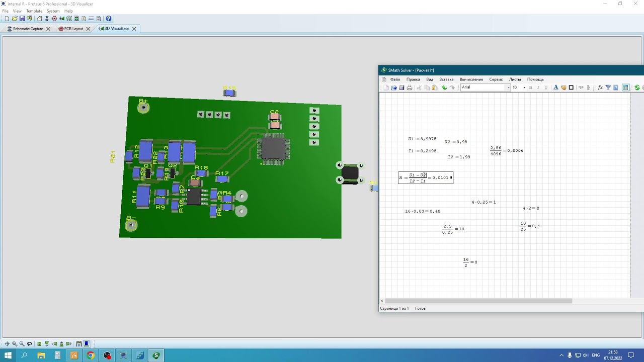Open the Gerber Viewer toolbar icon
The width and height of the screenshot is (644, 362).
(69, 19)
